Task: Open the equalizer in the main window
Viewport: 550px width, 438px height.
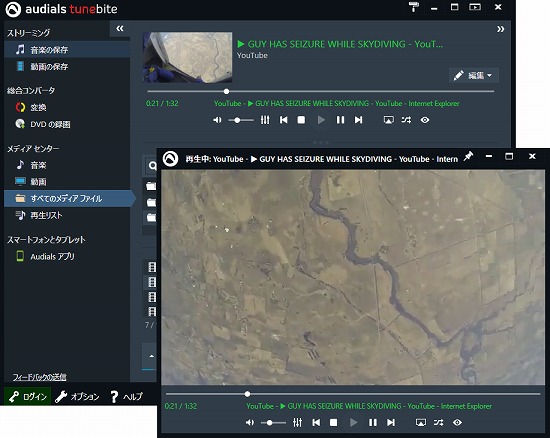Action: [265, 120]
